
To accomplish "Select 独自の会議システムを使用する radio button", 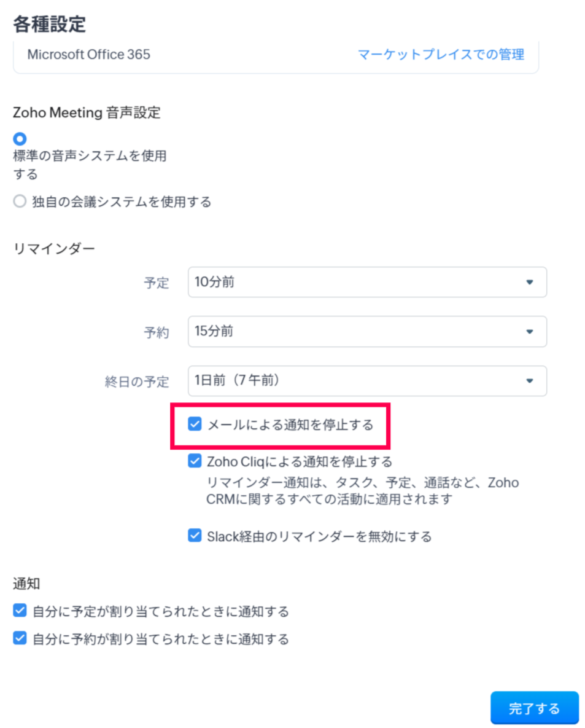I will point(20,202).
